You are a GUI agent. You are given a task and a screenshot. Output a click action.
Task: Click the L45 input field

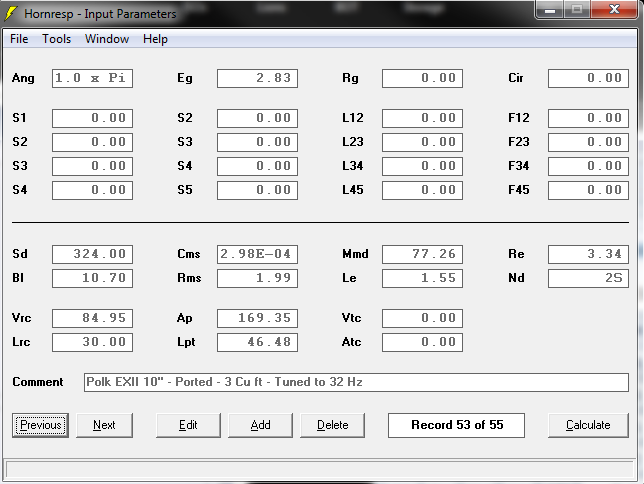point(422,190)
